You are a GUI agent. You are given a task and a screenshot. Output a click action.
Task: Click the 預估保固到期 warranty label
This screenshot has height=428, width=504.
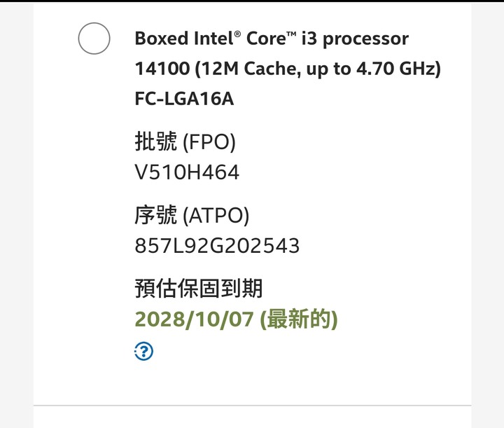199,288
